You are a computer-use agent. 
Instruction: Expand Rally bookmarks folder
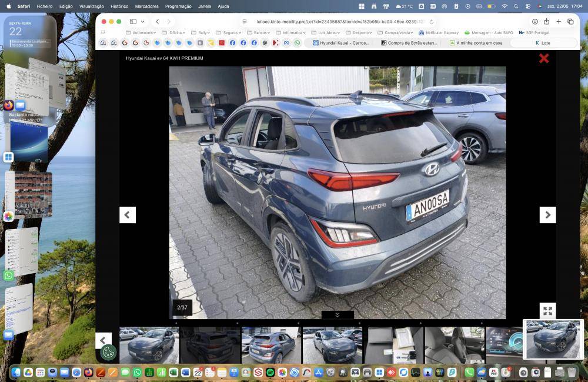click(x=201, y=32)
